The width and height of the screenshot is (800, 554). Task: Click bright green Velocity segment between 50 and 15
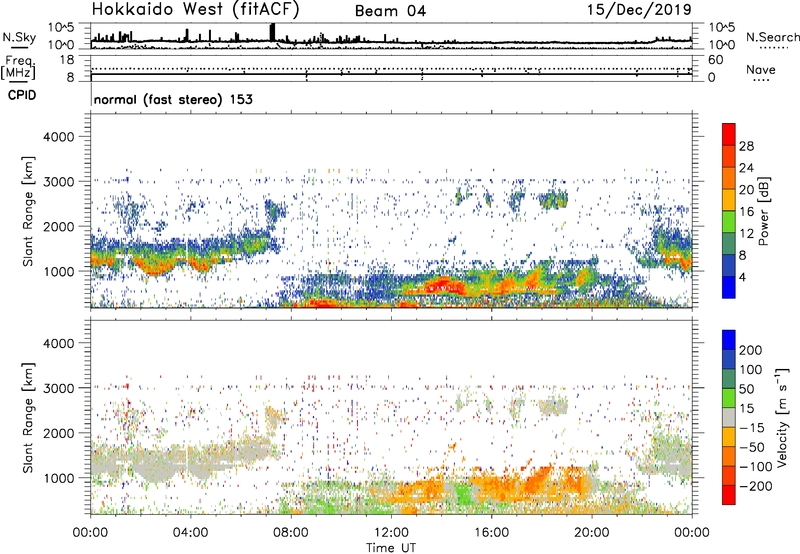coord(729,398)
